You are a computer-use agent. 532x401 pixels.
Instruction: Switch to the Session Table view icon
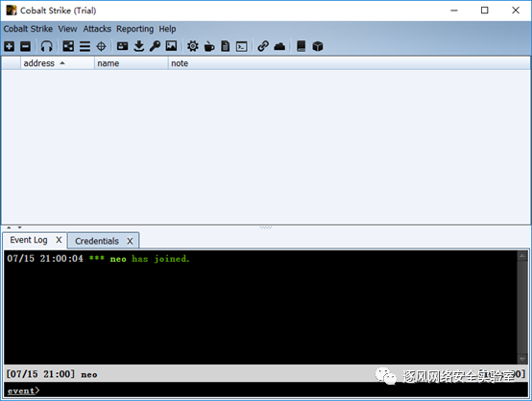(85, 46)
